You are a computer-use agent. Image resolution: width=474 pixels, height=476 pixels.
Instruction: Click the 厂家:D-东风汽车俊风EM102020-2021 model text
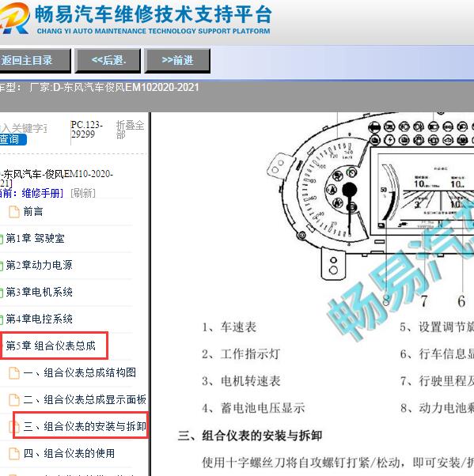[x=114, y=88]
